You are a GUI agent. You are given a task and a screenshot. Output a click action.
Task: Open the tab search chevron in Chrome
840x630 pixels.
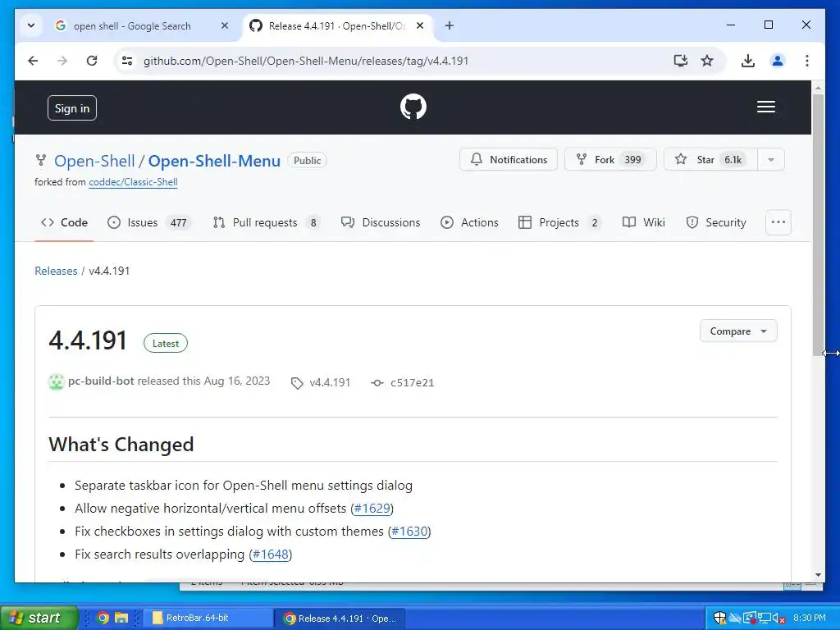(31, 25)
